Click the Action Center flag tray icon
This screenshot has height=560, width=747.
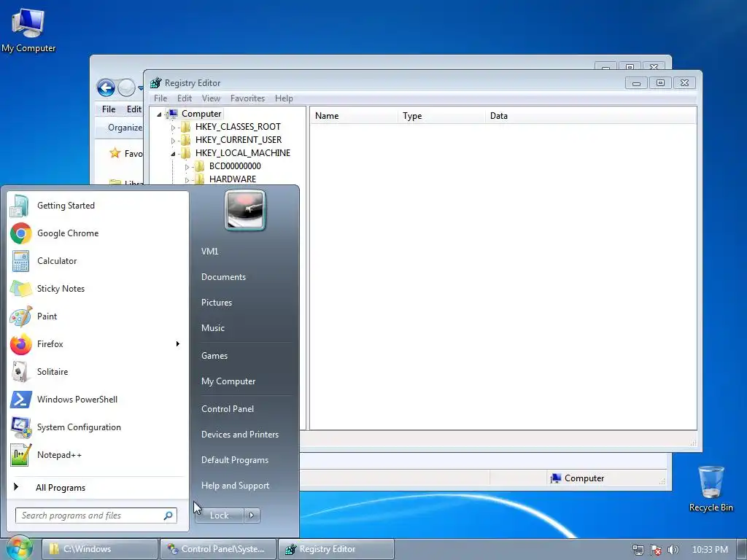coord(656,550)
